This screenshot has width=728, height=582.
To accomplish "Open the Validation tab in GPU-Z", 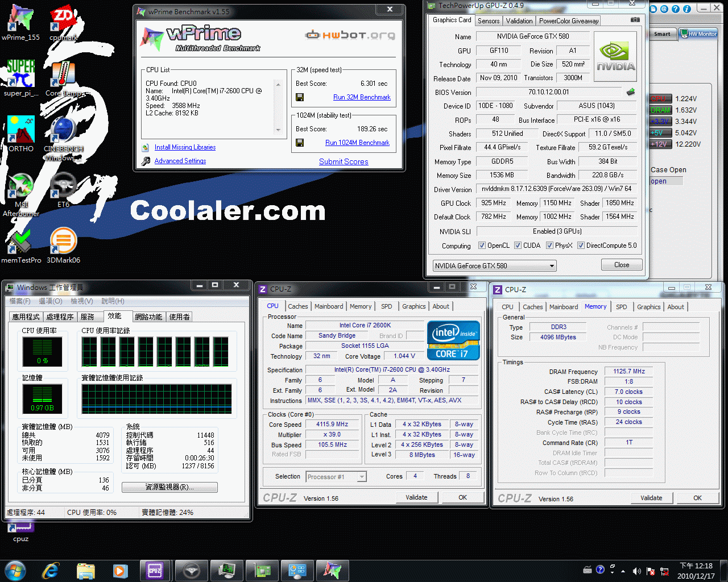I will pyautogui.click(x=519, y=21).
